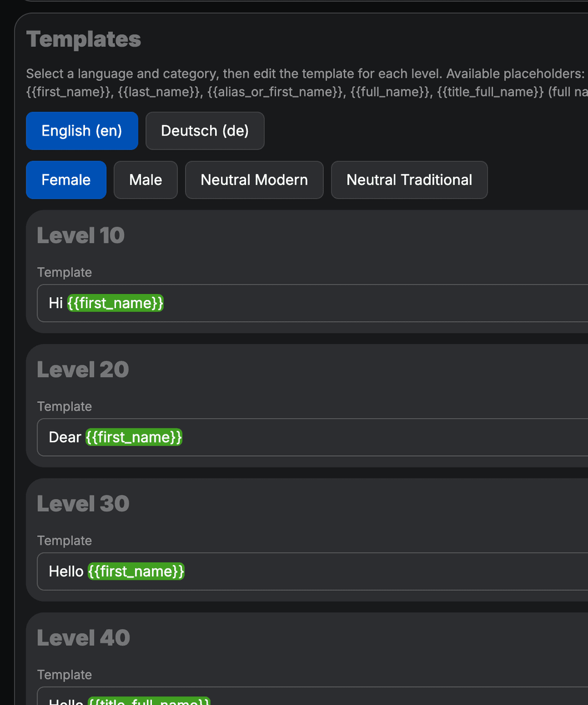The image size is (588, 705).
Task: Switch to Neutral Modern category
Action: pyautogui.click(x=254, y=180)
